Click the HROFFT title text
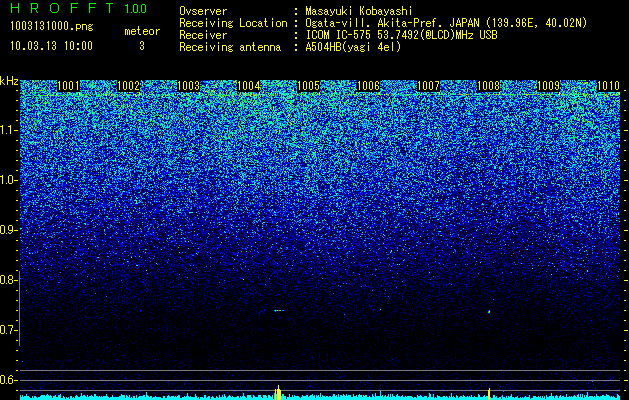 (62, 8)
